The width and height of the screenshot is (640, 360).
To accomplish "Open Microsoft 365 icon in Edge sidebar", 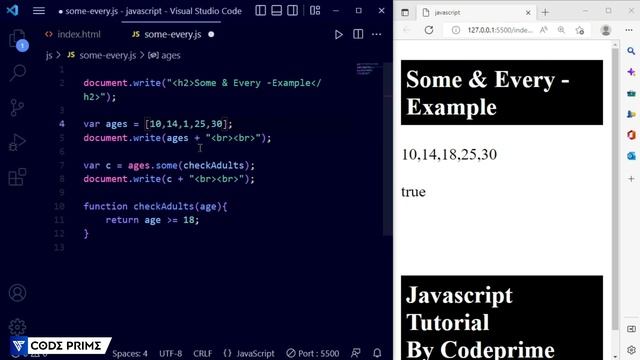I will point(631,135).
